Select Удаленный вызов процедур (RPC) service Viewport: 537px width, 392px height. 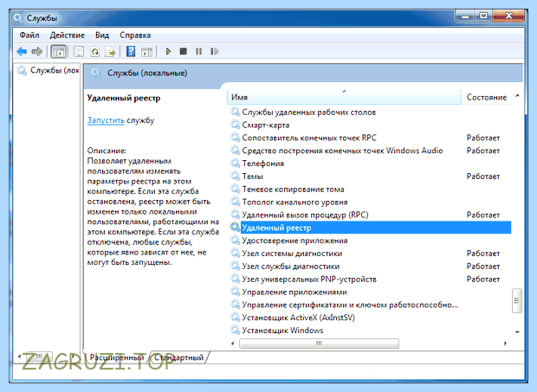tap(305, 215)
